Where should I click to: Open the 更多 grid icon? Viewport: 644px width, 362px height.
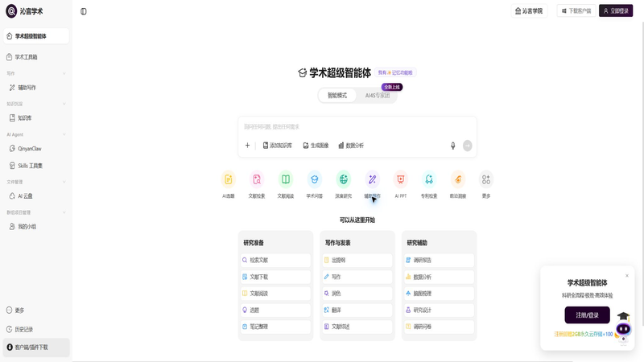tap(486, 179)
